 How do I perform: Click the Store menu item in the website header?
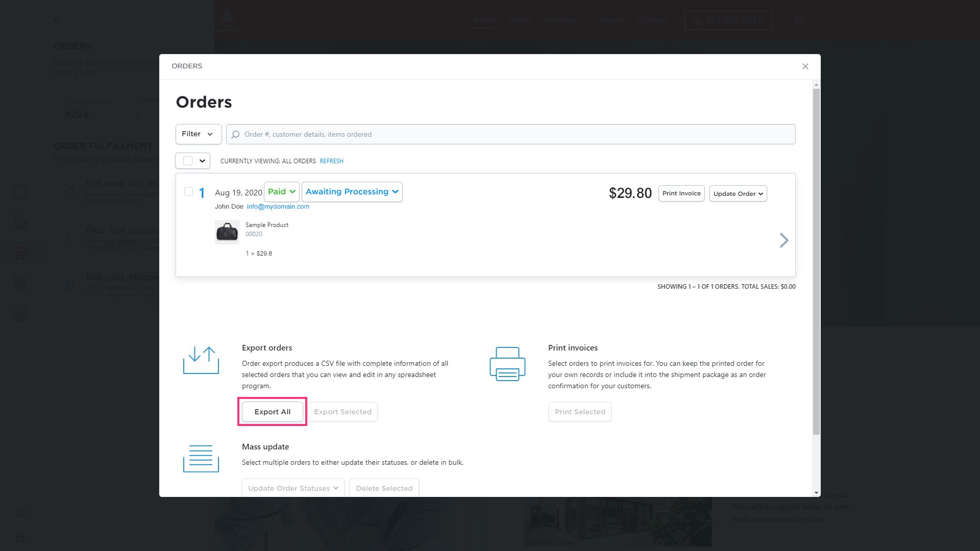[x=520, y=20]
